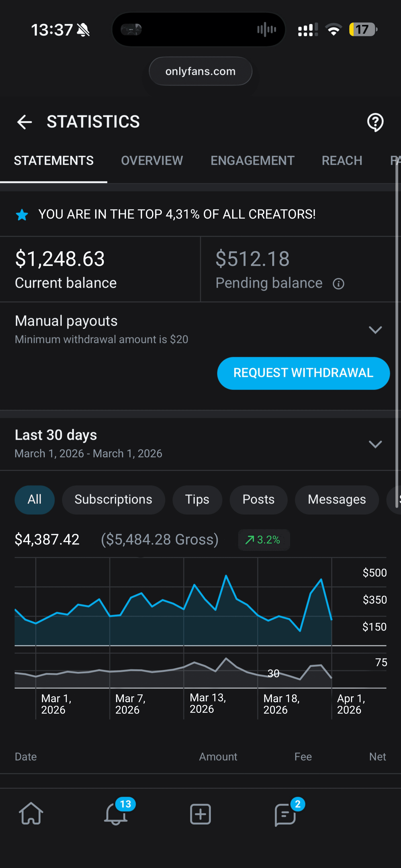The image size is (401, 868).
Task: Open the REACH tab
Action: tap(342, 160)
